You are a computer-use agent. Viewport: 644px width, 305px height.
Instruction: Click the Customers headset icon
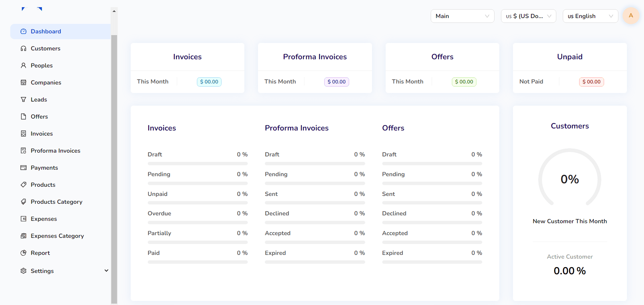[x=23, y=48]
